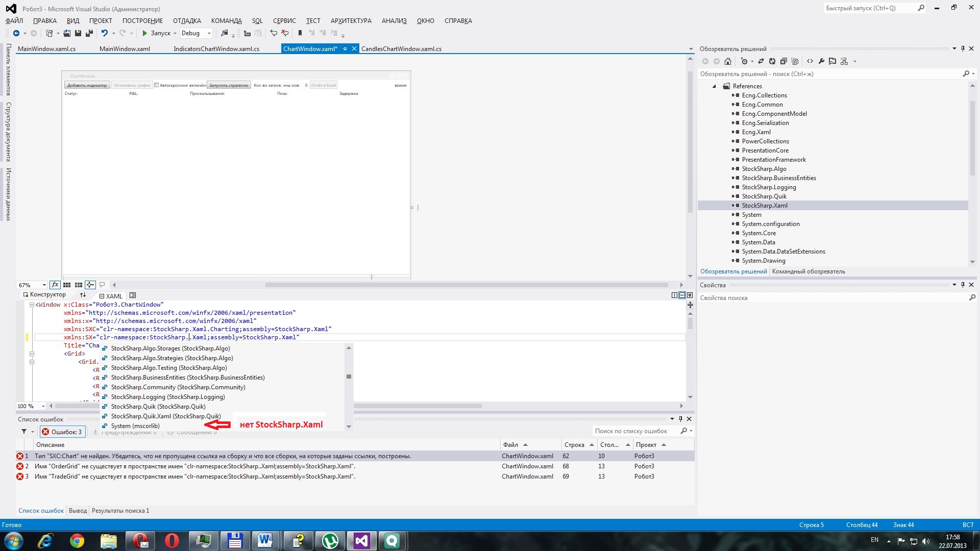Click the Quick Launch search box

tap(875, 8)
